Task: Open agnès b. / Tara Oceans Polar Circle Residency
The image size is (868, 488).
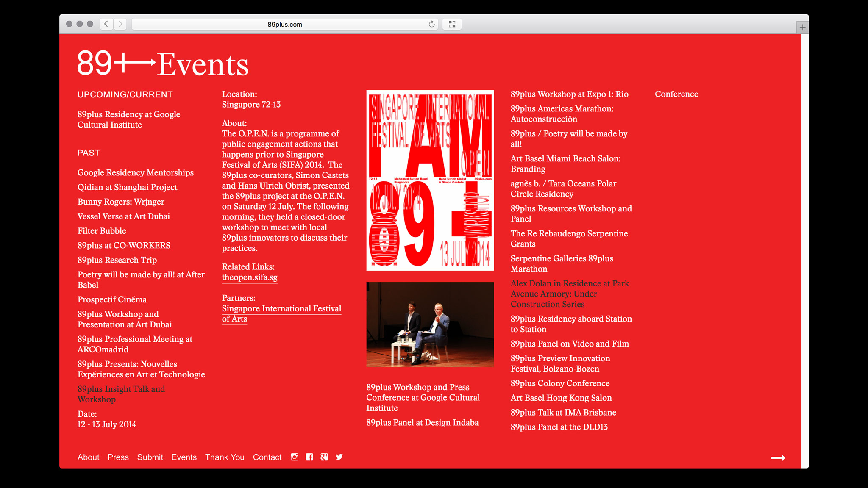Action: [x=563, y=189]
